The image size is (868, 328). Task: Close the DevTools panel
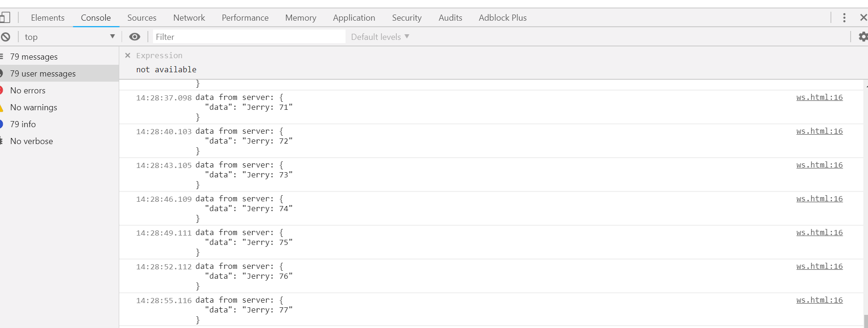[863, 18]
